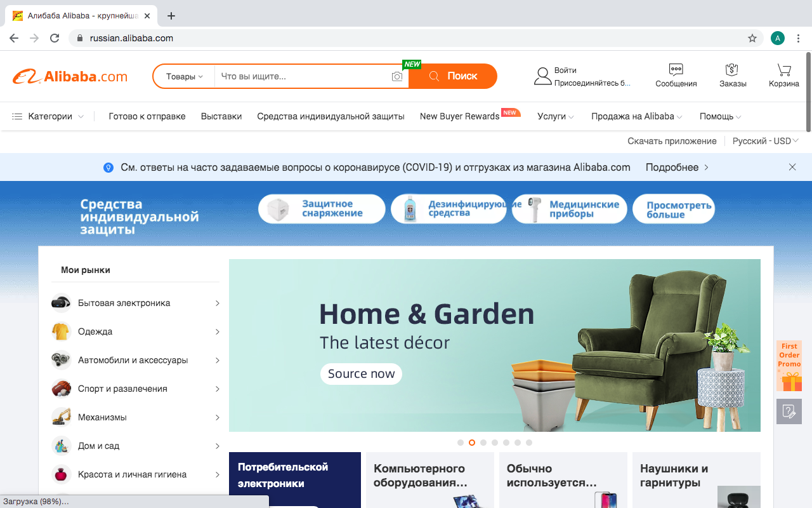The image size is (812, 508).
Task: Close the COVID-19 notice banner
Action: (x=792, y=167)
